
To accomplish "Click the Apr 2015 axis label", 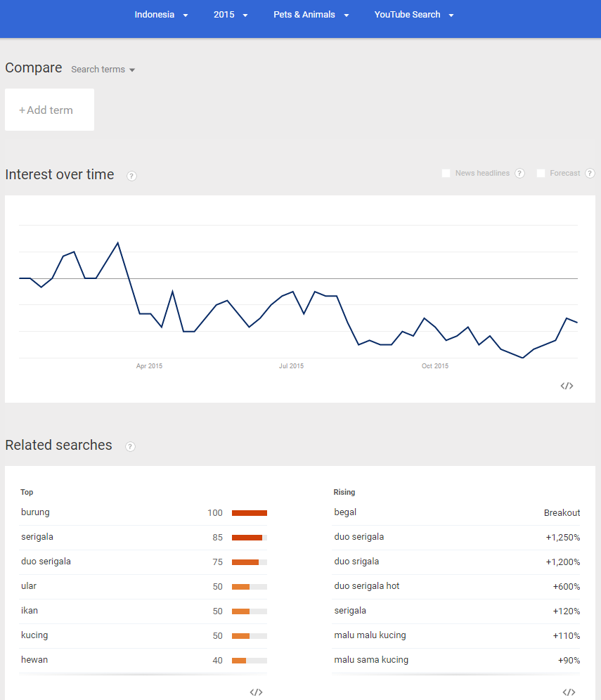I will click(149, 366).
